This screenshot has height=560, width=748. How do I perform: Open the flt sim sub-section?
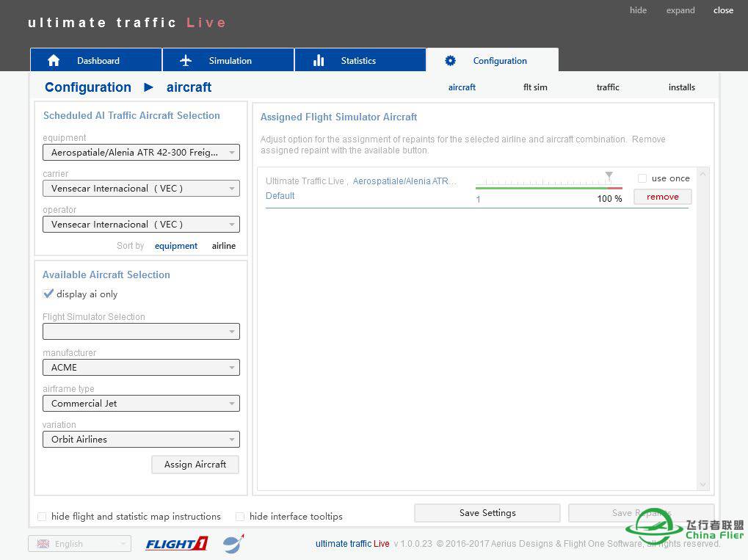point(535,87)
